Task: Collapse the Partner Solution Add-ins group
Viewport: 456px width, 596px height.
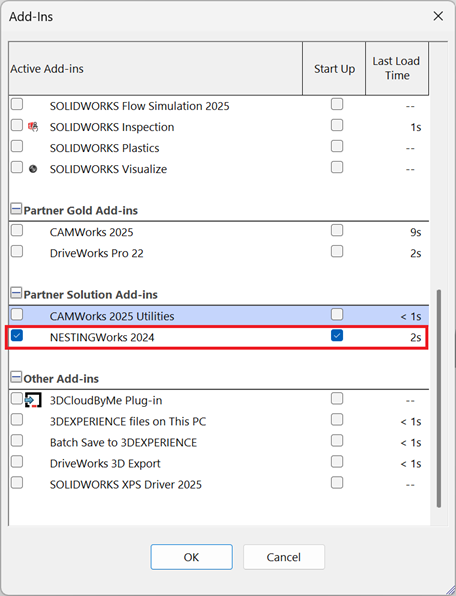Action: click(16, 293)
